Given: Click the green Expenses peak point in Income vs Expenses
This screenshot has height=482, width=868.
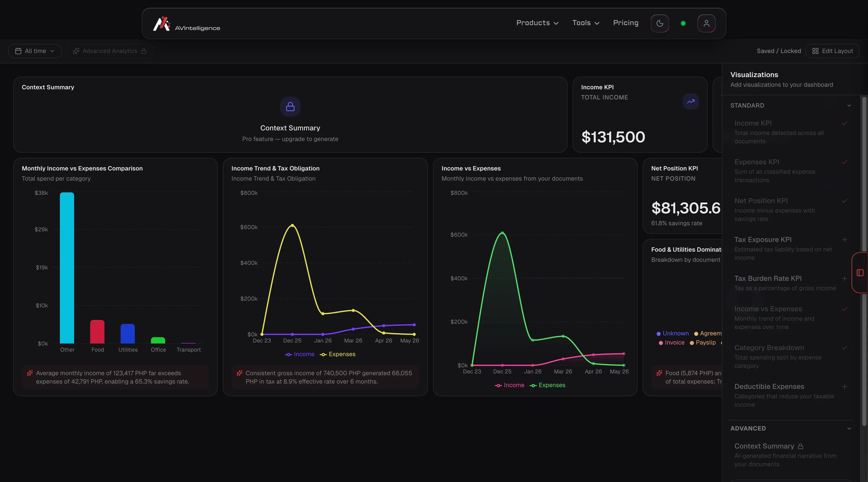Looking at the screenshot, I should 502,233.
